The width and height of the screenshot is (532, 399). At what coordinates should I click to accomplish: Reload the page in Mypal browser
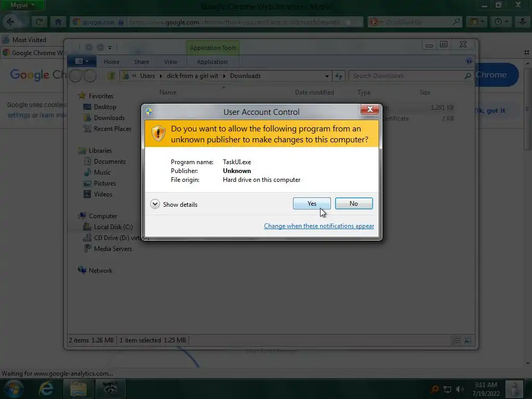(39, 22)
